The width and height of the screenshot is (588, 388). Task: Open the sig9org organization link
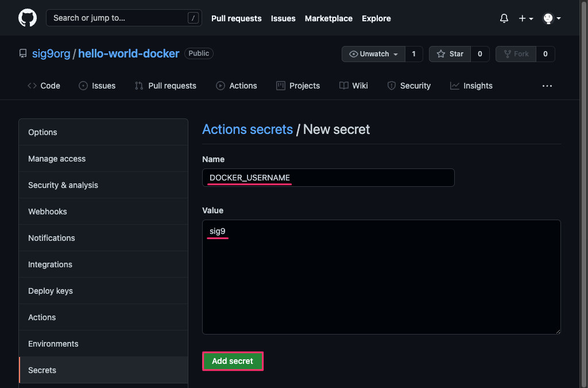(51, 53)
